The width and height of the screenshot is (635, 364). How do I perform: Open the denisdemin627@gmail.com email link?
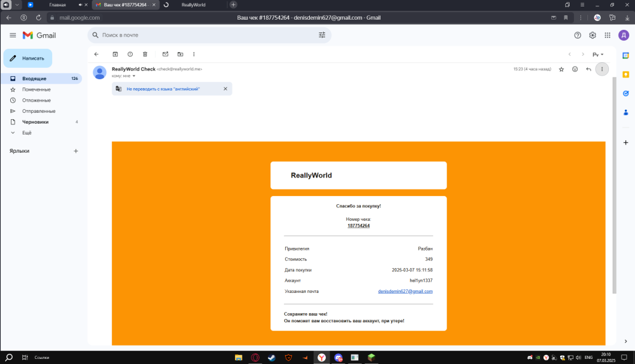pos(405,291)
